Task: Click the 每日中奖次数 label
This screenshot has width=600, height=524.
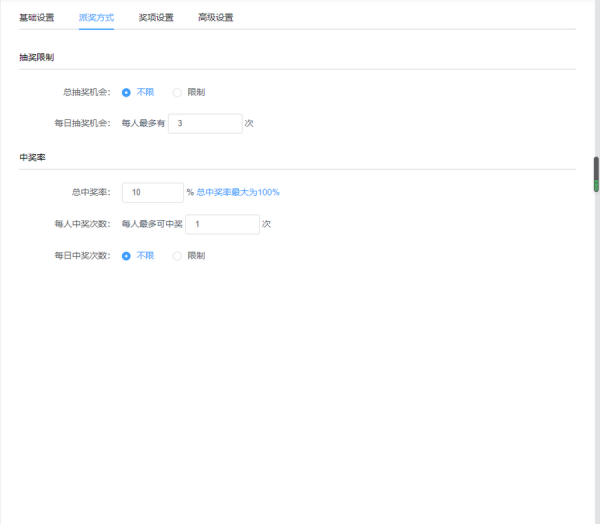Action: (x=82, y=256)
